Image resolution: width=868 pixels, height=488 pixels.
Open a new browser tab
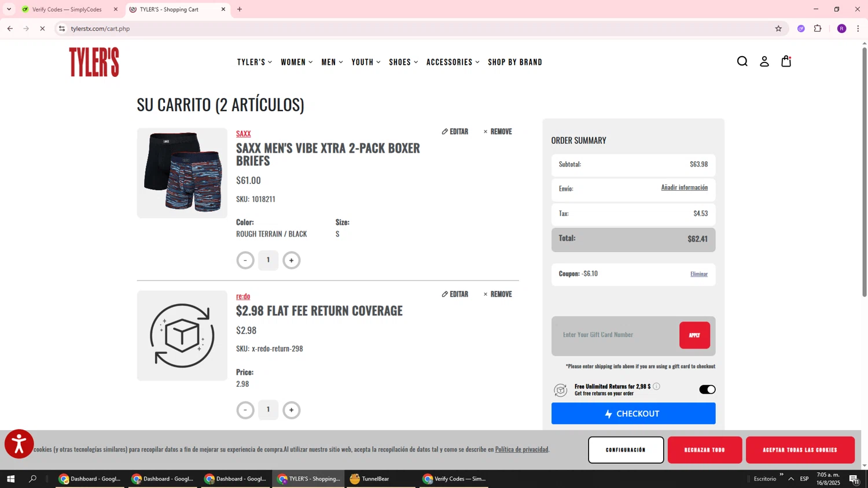240,9
